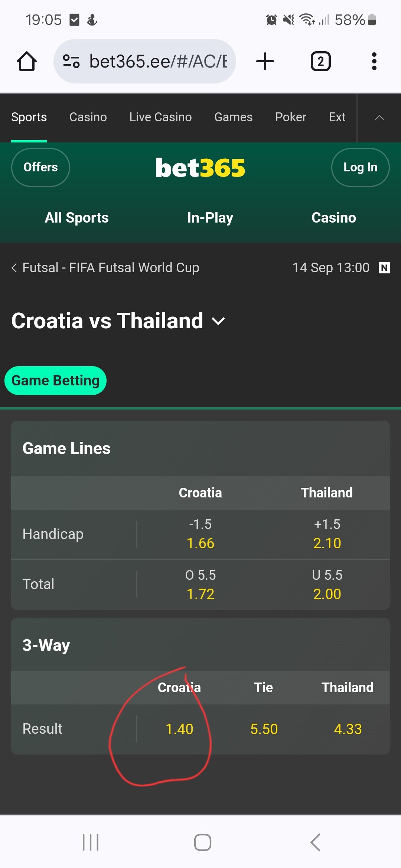Go back with Futsal World Cup arrow

(x=14, y=268)
